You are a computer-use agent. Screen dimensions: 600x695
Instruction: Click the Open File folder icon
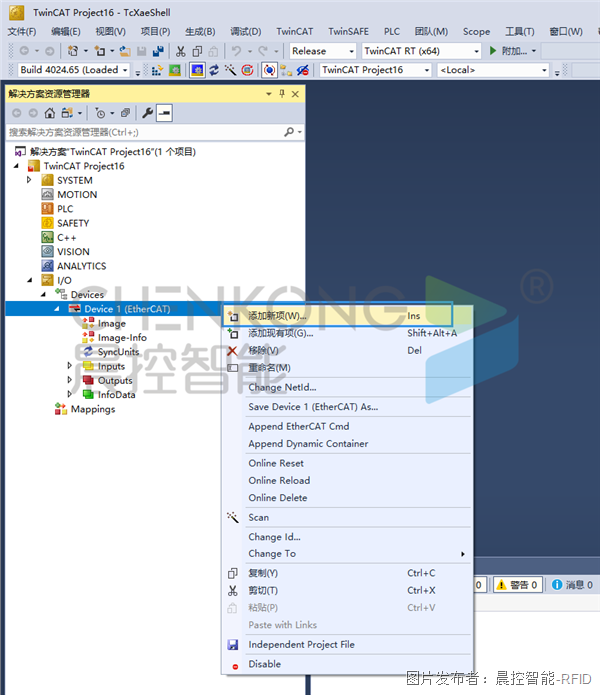pos(125,51)
